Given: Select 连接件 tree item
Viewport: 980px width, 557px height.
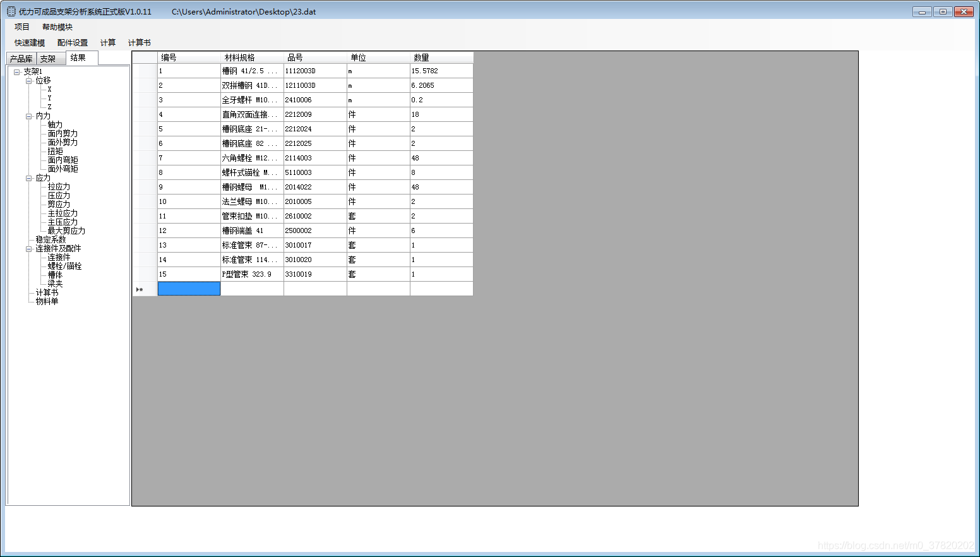Looking at the screenshot, I should tap(59, 258).
